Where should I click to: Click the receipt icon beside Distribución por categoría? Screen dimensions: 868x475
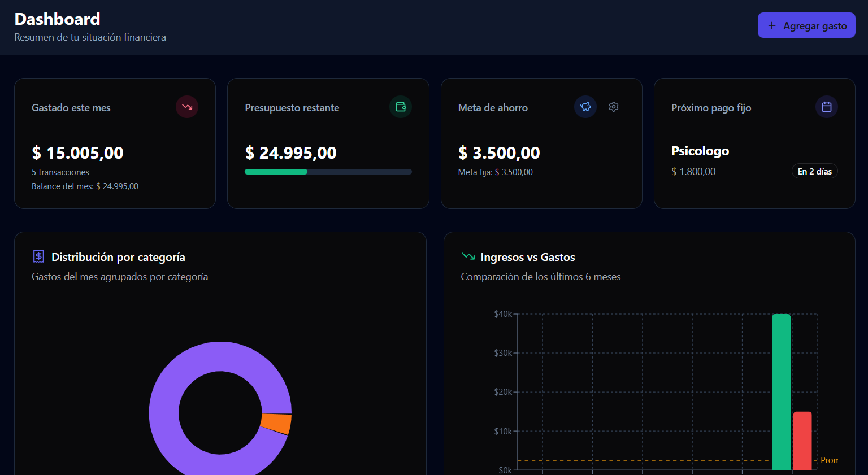tap(38, 256)
